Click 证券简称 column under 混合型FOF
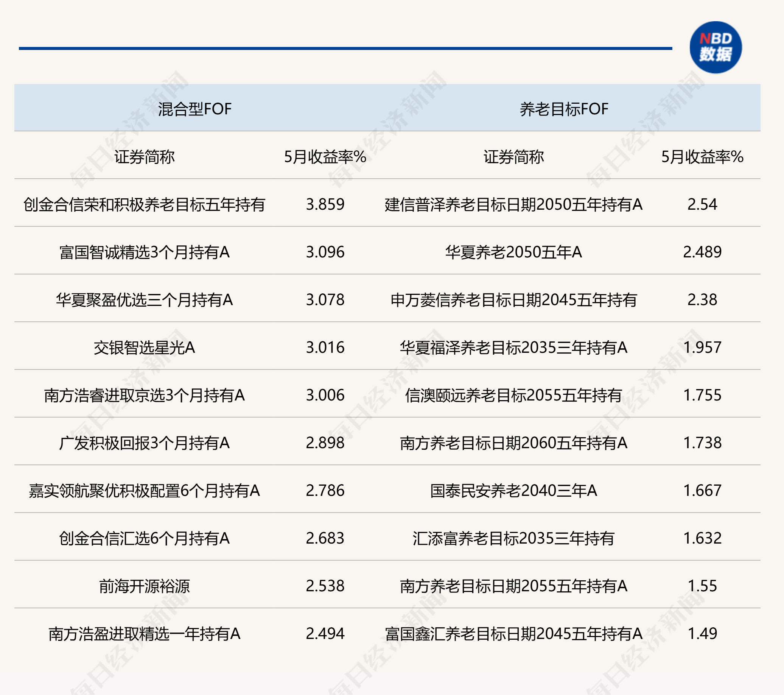This screenshot has height=695, width=784. 144,157
